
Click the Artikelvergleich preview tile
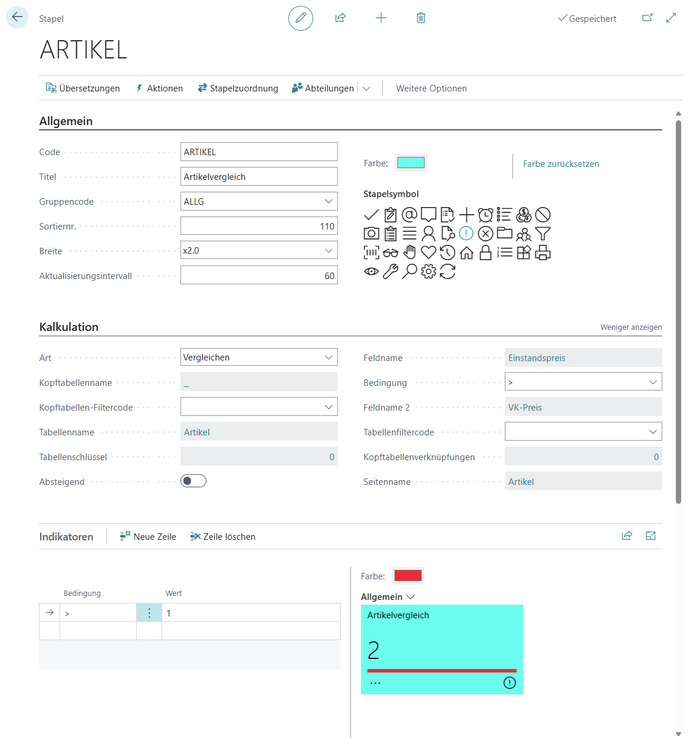(442, 649)
